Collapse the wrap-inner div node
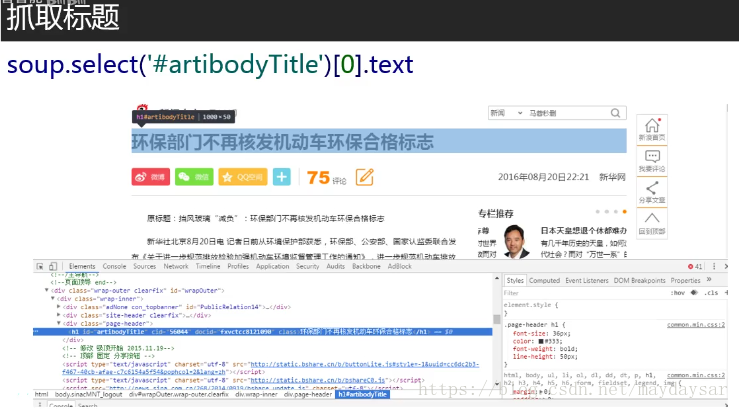This screenshot has height=409, width=739. tap(53, 298)
